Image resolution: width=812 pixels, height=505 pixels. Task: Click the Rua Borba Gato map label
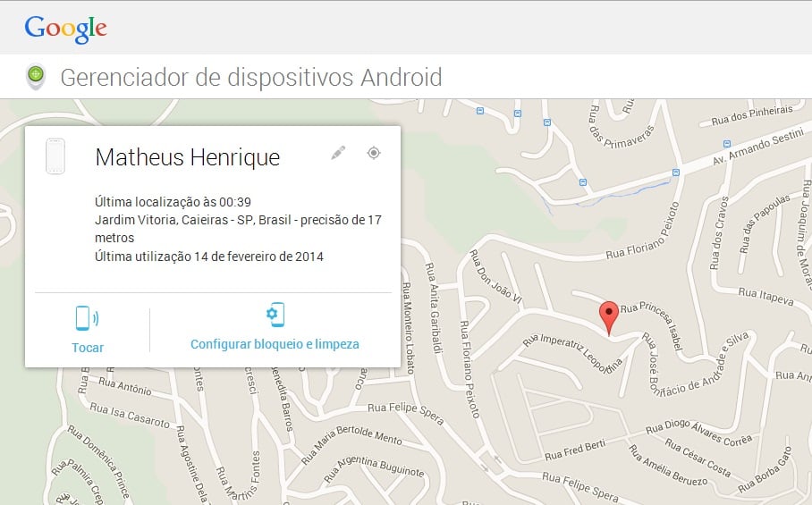pyautogui.click(x=765, y=470)
